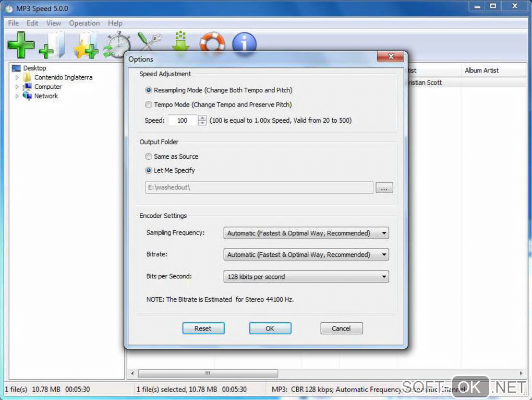Select the Desktop tree item label
The image size is (532, 400).
(x=34, y=68)
